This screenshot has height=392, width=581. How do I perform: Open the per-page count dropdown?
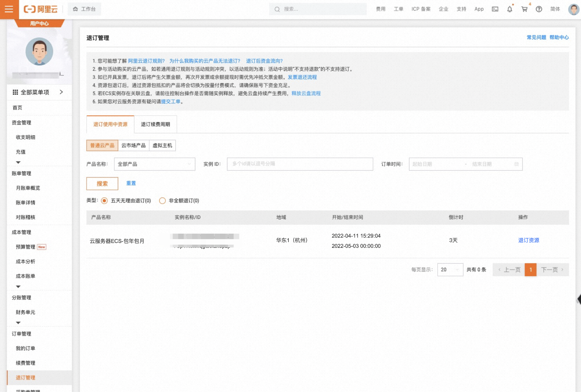tap(450, 270)
